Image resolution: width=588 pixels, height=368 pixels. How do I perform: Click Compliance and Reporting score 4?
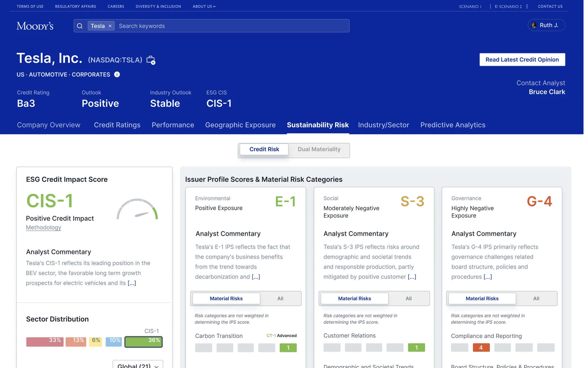(x=481, y=348)
